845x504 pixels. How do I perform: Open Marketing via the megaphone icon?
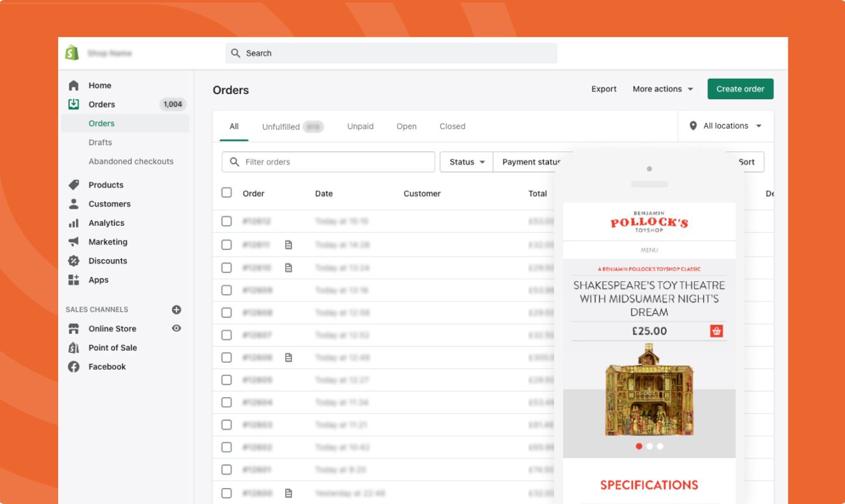click(74, 242)
